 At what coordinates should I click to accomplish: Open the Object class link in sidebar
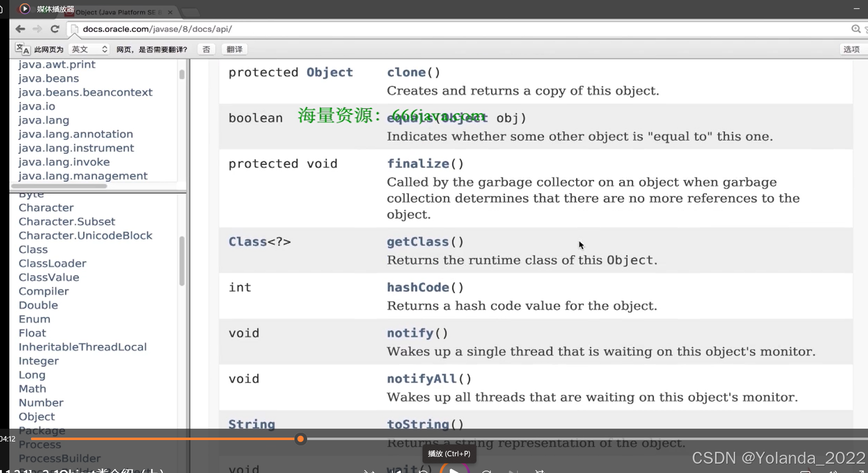pyautogui.click(x=37, y=416)
